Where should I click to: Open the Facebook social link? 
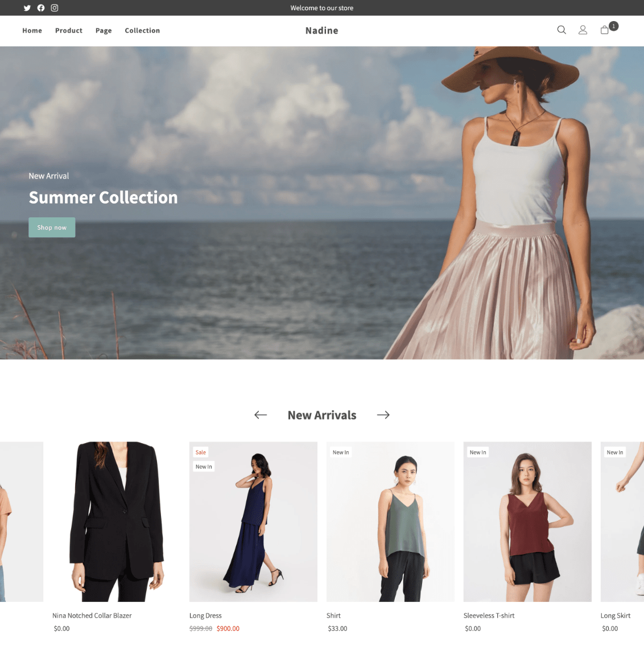point(41,8)
